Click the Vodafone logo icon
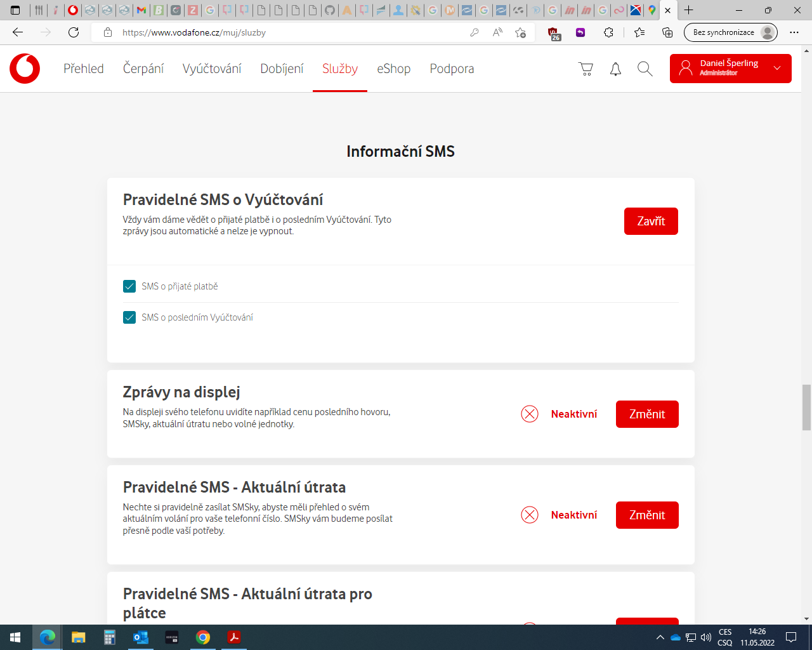Viewport: 812px width, 650px height. coord(25,69)
